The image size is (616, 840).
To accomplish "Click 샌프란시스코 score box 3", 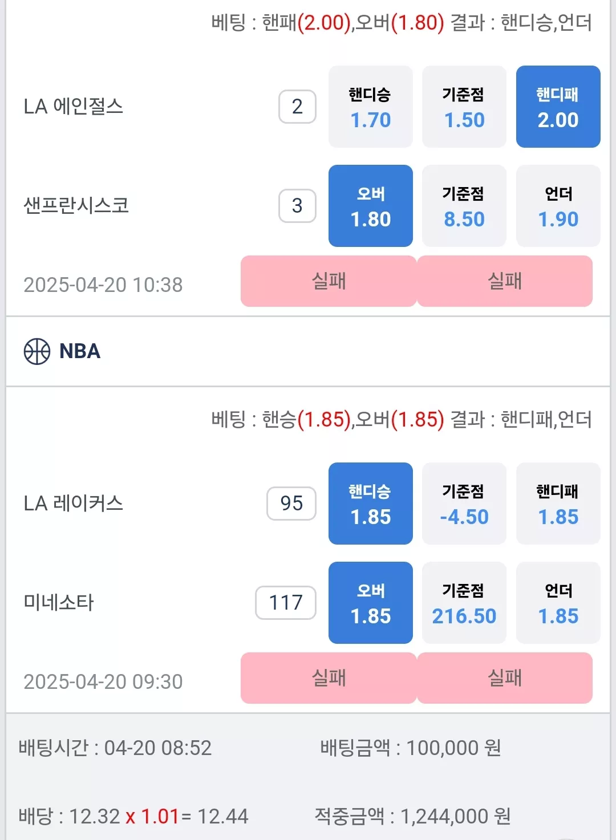I will click(297, 206).
